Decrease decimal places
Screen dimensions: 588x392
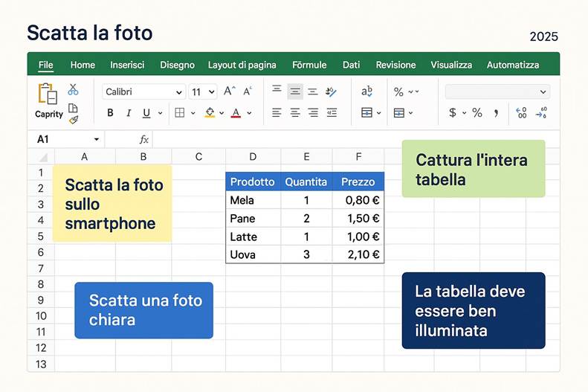pyautogui.click(x=541, y=112)
